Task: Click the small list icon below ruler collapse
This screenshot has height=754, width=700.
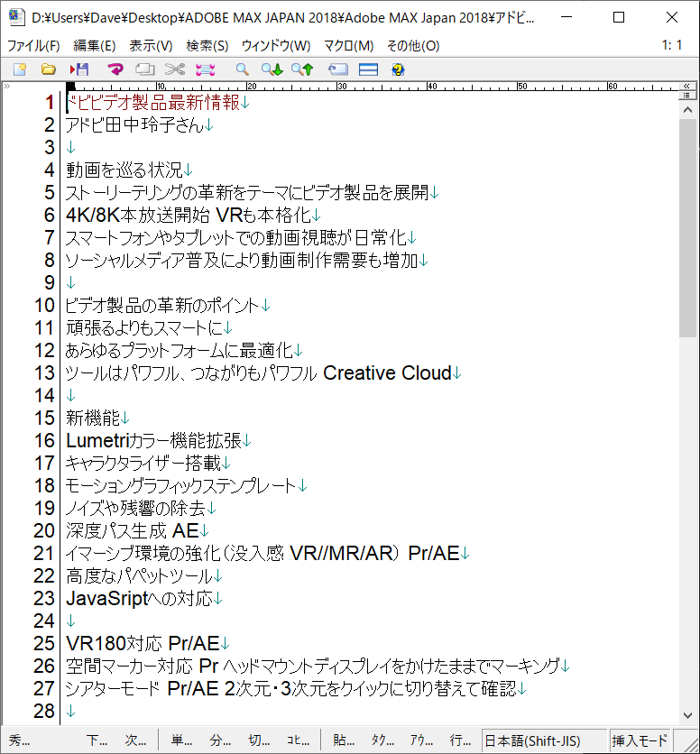Action: (686, 95)
